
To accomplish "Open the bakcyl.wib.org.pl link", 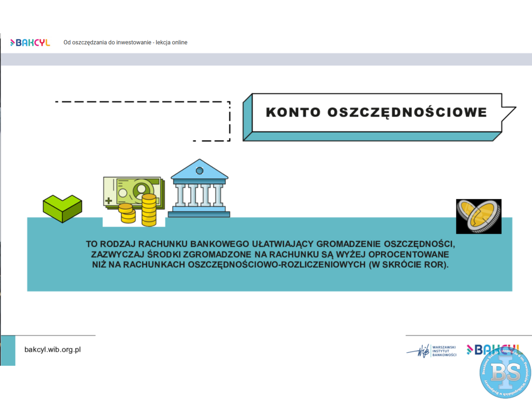I will (52, 349).
